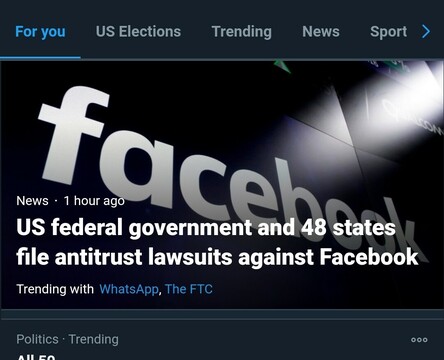This screenshot has height=360, width=444.
Task: Click the '1 hour ago' story timestamp
Action: point(94,201)
